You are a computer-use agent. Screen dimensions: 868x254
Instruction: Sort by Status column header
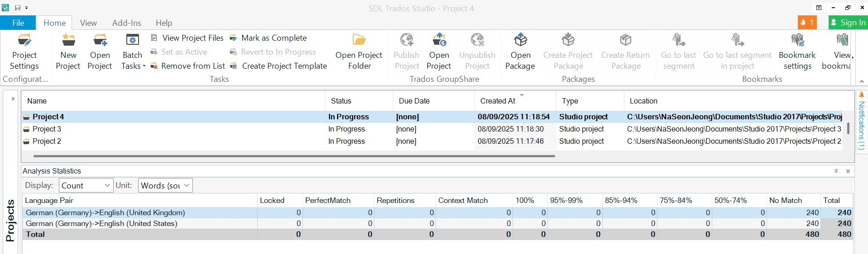point(359,101)
